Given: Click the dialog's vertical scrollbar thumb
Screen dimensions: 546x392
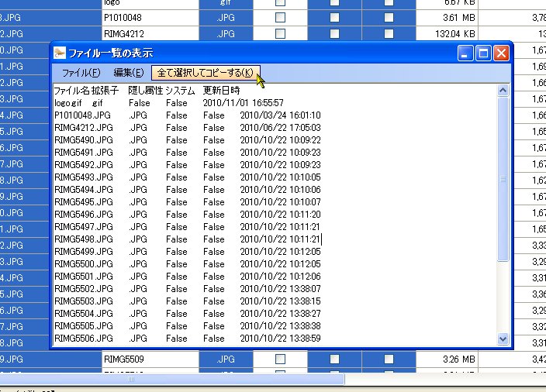Looking at the screenshot, I should coord(503,179).
